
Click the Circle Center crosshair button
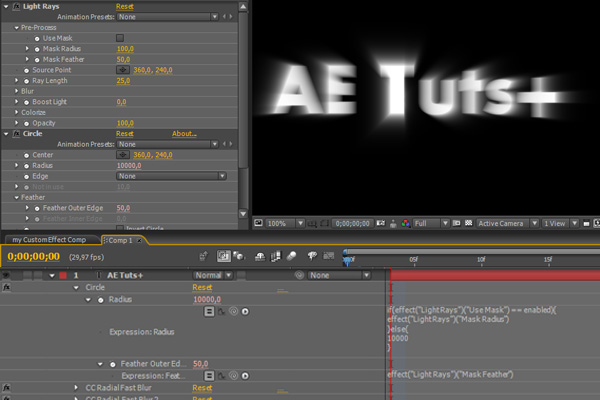[122, 155]
